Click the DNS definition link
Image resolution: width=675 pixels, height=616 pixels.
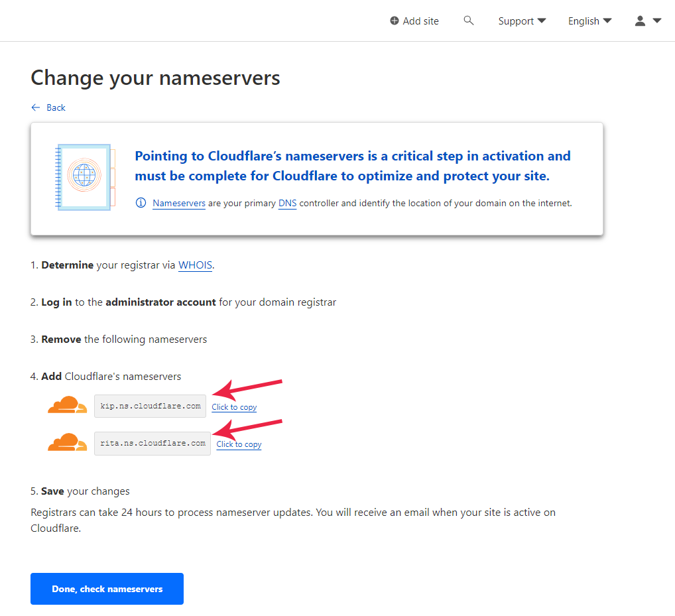pos(287,204)
